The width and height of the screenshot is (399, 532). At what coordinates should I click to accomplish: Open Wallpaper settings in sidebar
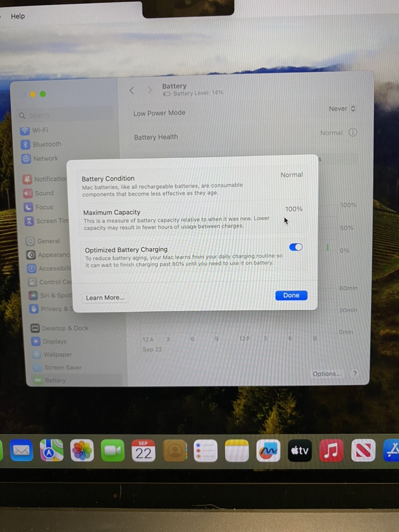point(52,354)
